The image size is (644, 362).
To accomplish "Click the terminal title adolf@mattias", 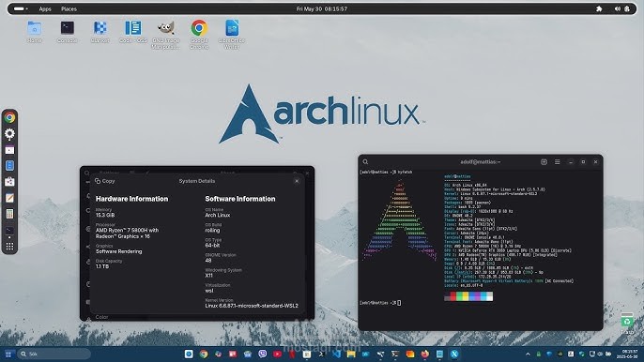I will point(480,162).
